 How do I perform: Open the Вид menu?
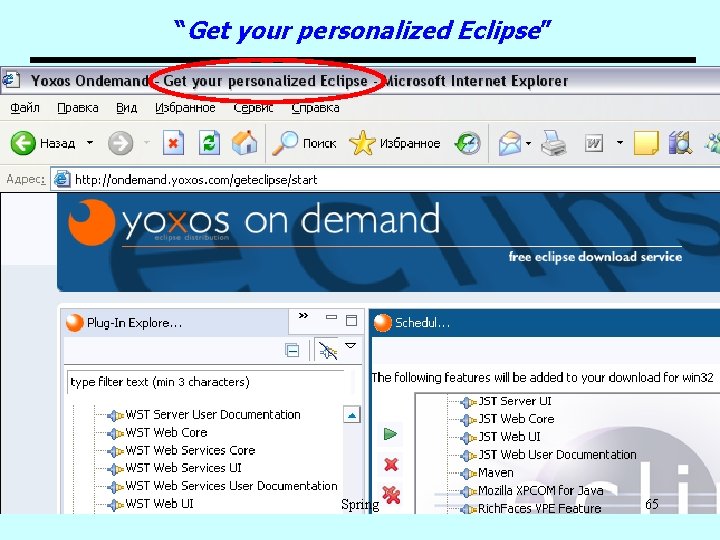click(x=126, y=108)
